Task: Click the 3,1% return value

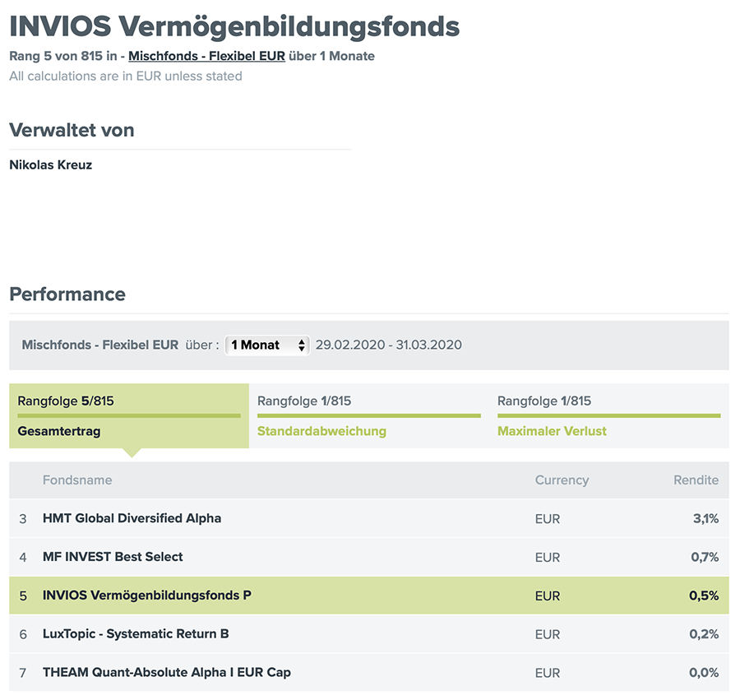Action: [705, 519]
